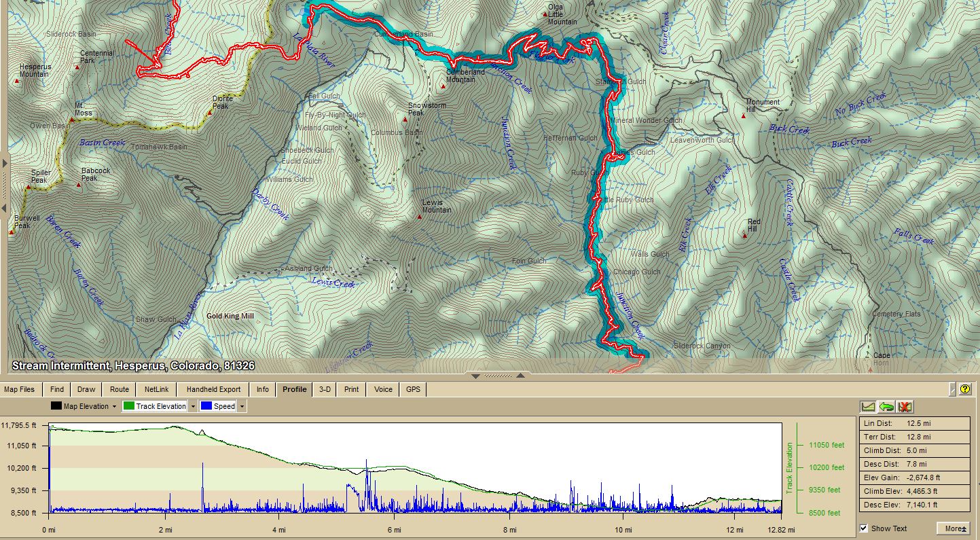Switch to the Route tab
Image resolution: width=980 pixels, height=540 pixels.
[x=120, y=389]
